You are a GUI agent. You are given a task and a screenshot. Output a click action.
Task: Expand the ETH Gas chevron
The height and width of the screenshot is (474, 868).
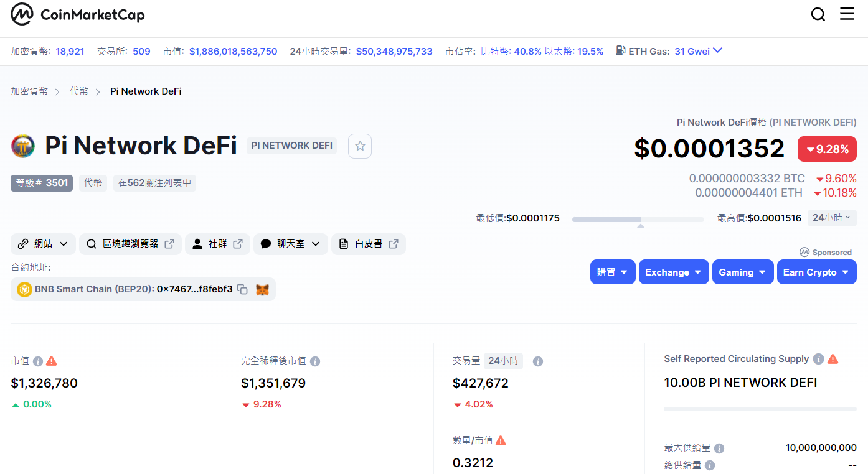pos(717,50)
